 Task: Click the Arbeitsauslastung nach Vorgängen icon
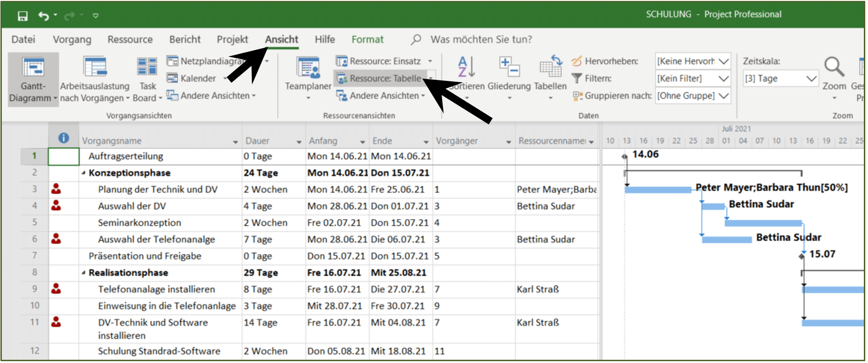pos(95,67)
